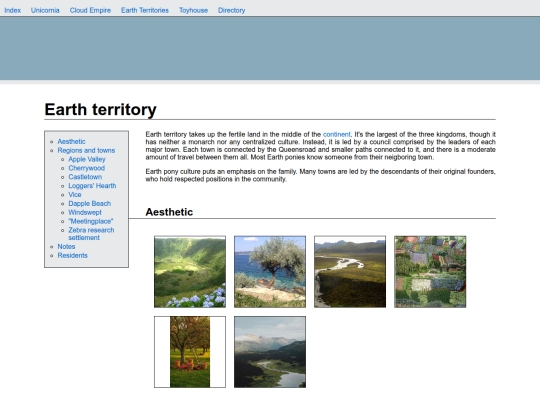Jump to Vice section
Viewport: 540px width, 405px height.
coord(75,195)
